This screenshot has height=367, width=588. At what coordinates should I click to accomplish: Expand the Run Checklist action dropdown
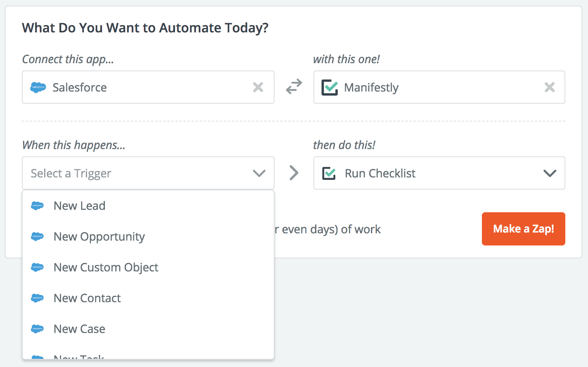[x=550, y=173]
